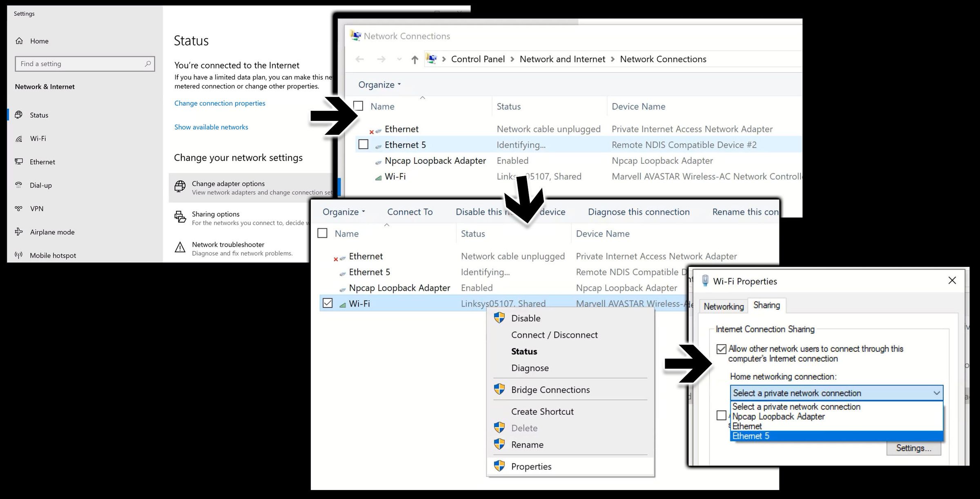
Task: Click the Network troubleshooter warning icon
Action: (x=180, y=248)
